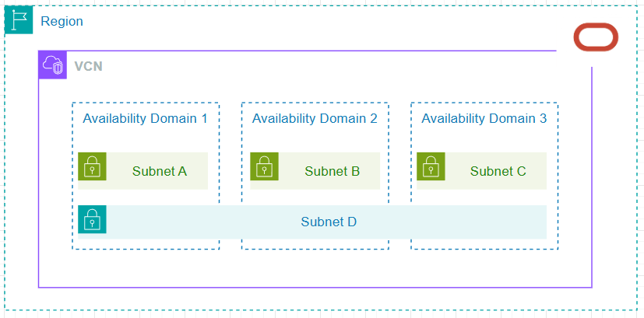644x318 pixels.
Task: Select the Subnet A green lock icon
Action: click(x=92, y=166)
